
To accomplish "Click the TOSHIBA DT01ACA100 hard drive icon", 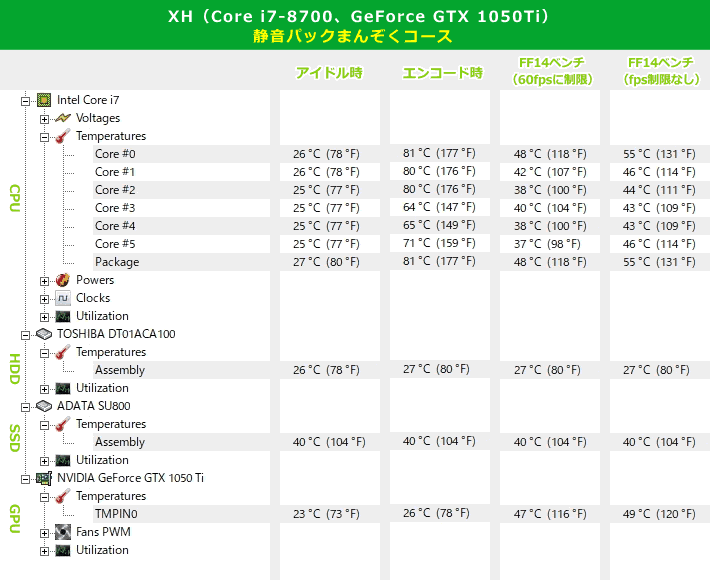I will tap(44, 334).
